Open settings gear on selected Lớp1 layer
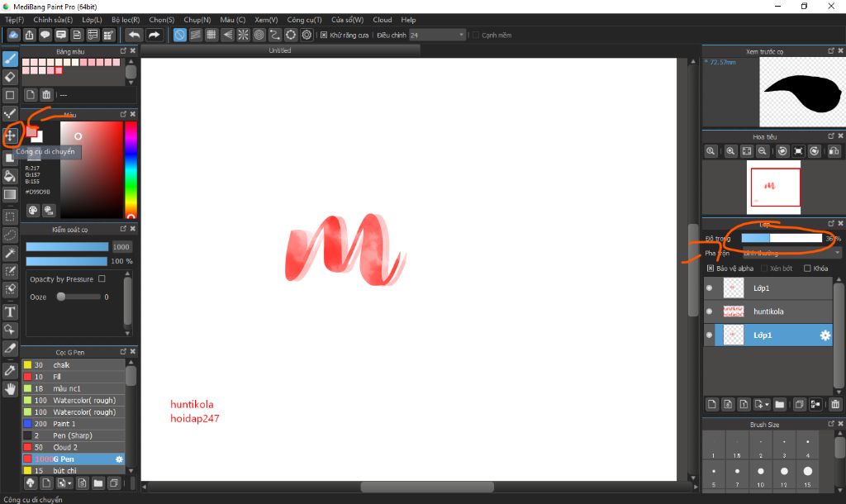This screenshot has width=846, height=504. pyautogui.click(x=825, y=335)
